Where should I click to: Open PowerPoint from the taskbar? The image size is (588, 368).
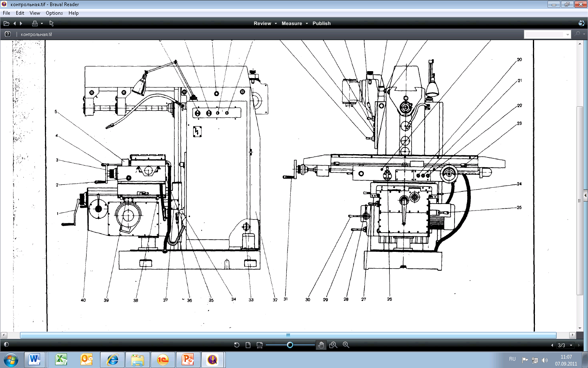188,360
